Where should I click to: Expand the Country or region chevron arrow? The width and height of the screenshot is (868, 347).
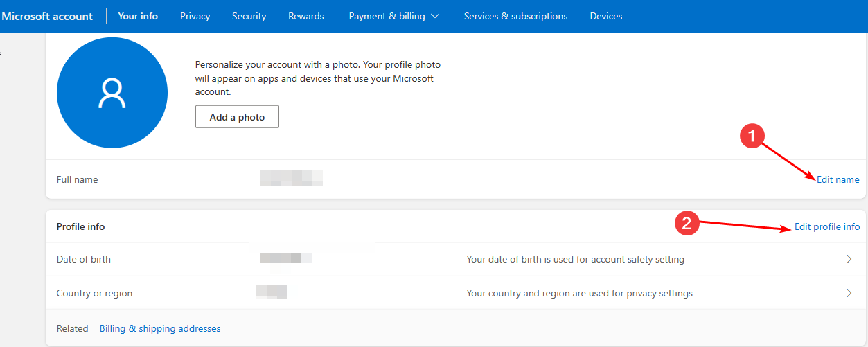[x=849, y=293]
